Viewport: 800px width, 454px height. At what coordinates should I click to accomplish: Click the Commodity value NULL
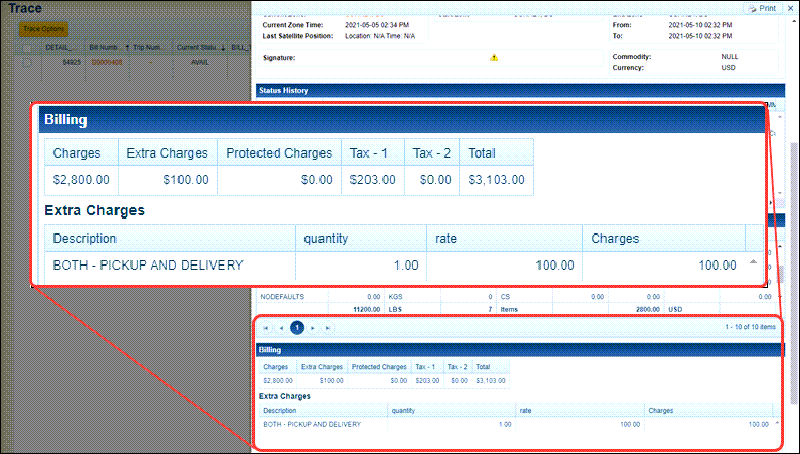coord(730,57)
